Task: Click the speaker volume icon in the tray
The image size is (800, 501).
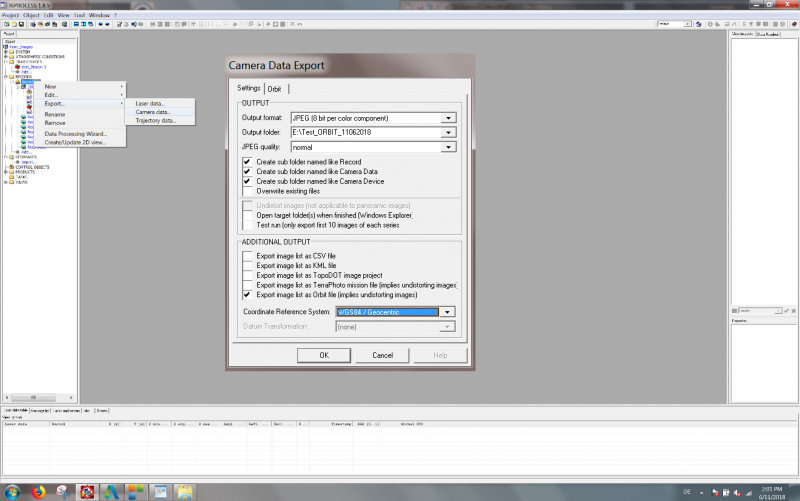Action: 737,492
